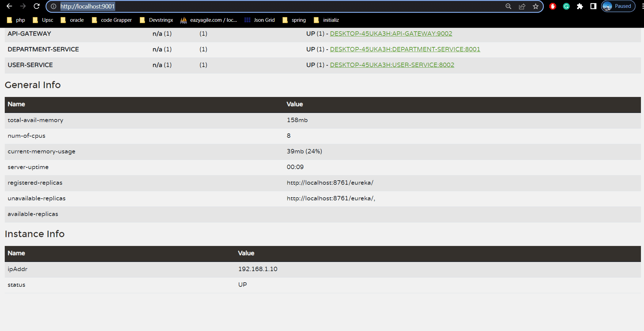This screenshot has width=644, height=331.
Task: Expand the oracle bookmarks folder
Action: pyautogui.click(x=72, y=20)
